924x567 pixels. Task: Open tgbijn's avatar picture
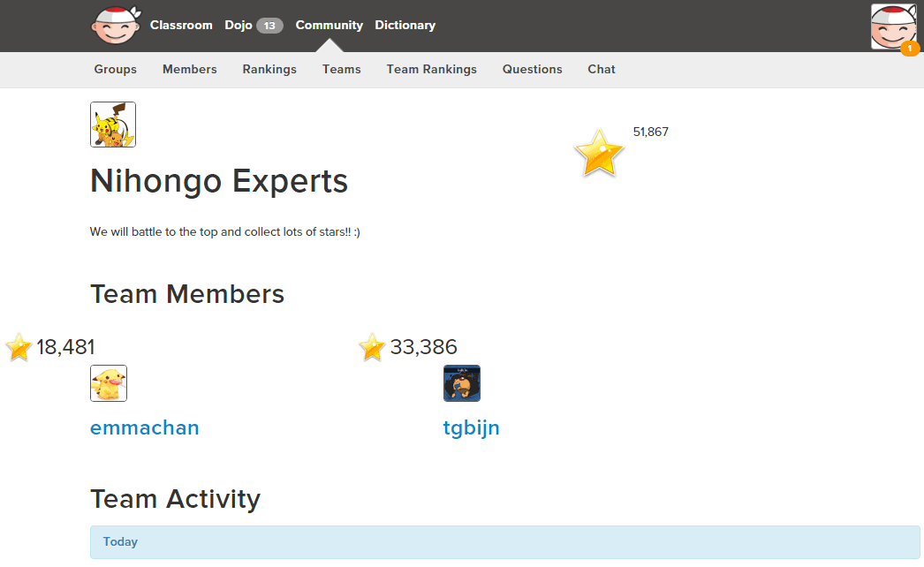462,383
